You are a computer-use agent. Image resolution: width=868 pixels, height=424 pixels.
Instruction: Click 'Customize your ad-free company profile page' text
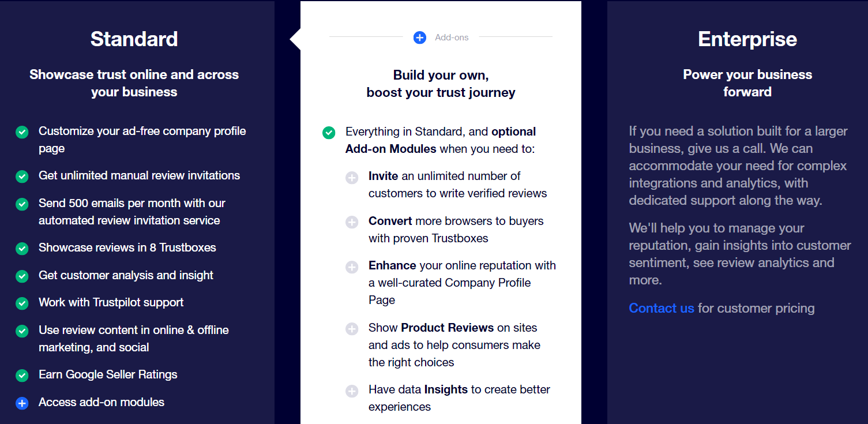point(142,140)
